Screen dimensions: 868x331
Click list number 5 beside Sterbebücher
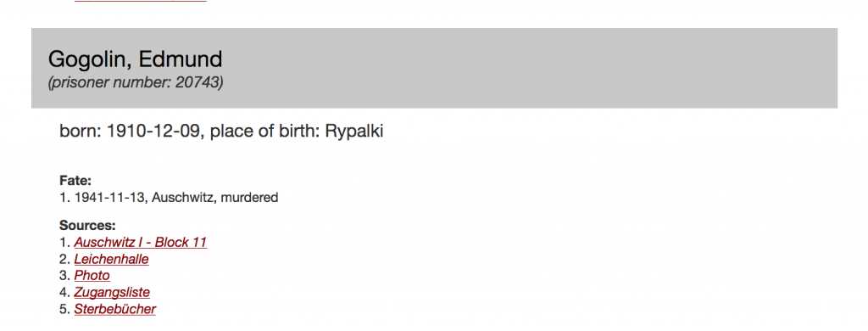pyautogui.click(x=64, y=309)
